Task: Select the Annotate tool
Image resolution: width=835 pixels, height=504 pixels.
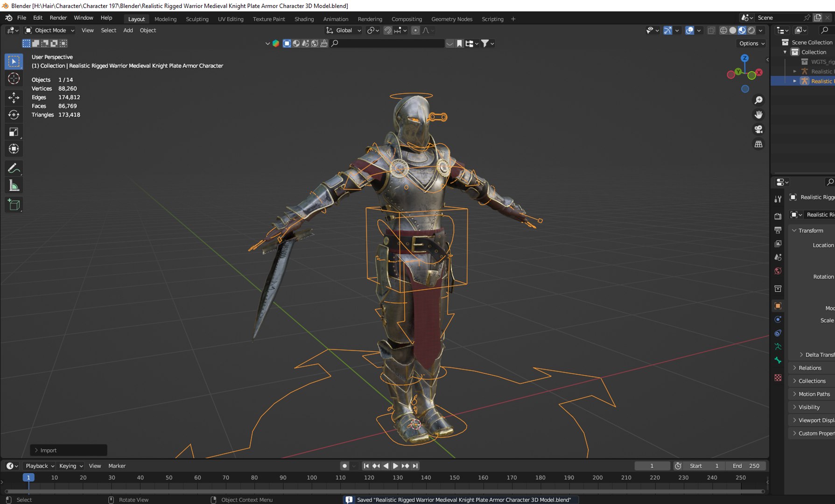Action: [14, 168]
